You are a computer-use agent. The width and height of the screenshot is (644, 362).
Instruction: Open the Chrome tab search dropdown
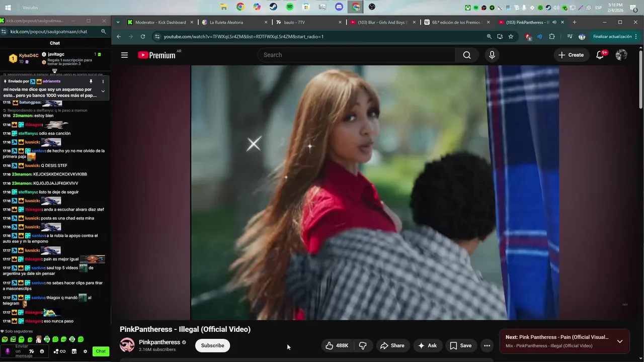[118, 22]
